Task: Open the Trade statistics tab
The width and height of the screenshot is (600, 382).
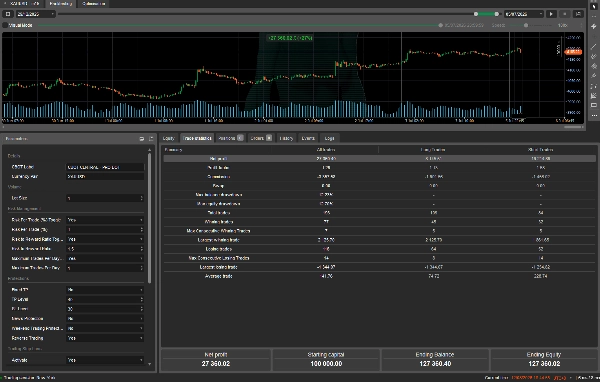Action: [x=197, y=138]
